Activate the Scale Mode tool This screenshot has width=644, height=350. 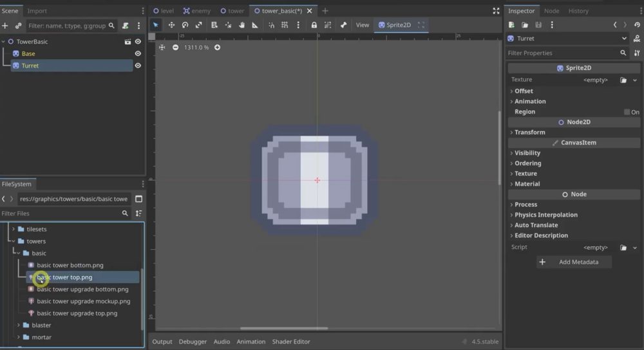click(x=199, y=25)
